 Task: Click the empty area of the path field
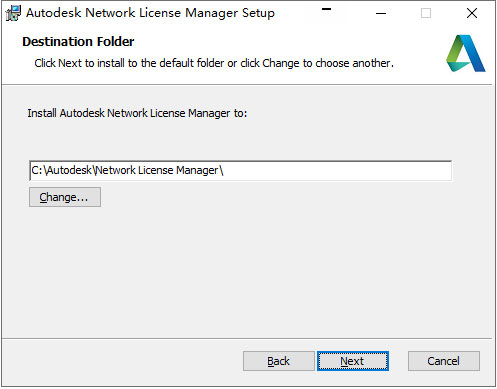coord(337,171)
